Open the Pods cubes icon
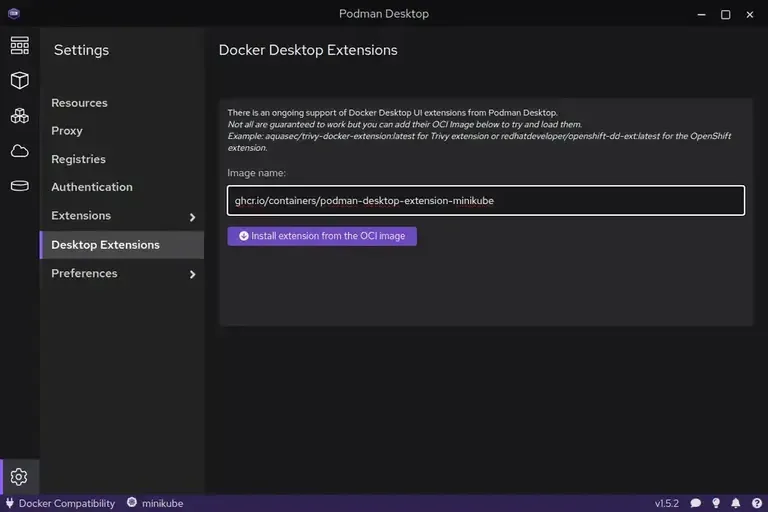 (x=20, y=116)
